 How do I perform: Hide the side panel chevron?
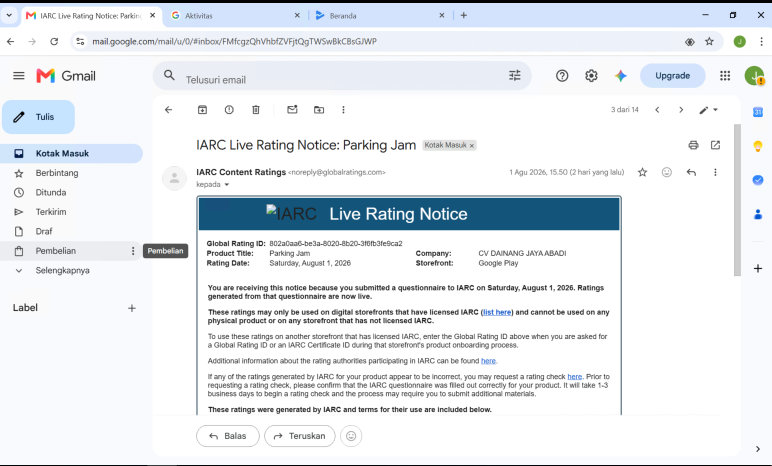tap(758, 449)
